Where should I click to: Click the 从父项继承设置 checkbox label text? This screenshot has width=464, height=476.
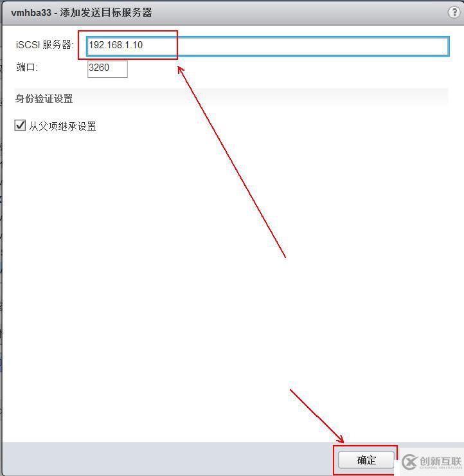coord(62,126)
